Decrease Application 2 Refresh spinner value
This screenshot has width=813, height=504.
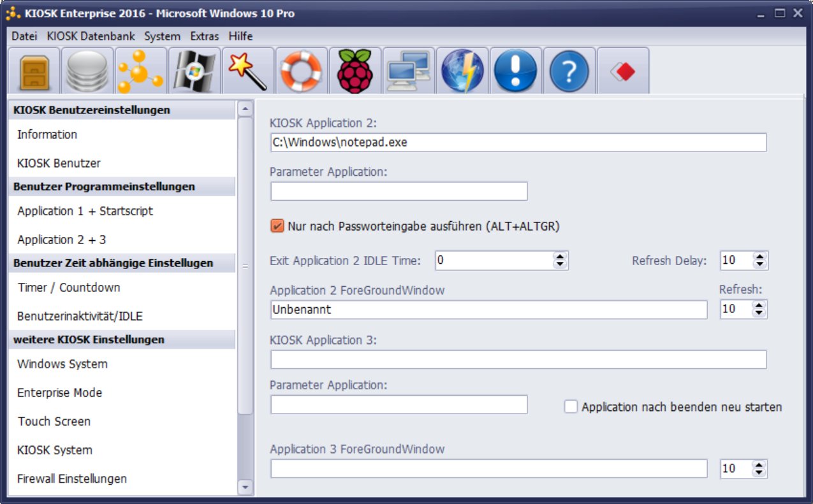(x=759, y=313)
